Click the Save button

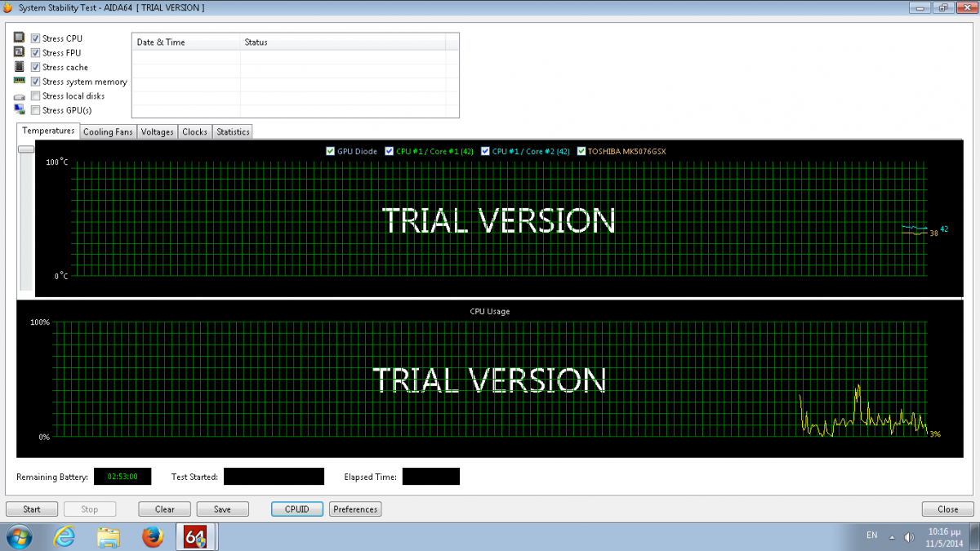pyautogui.click(x=222, y=509)
